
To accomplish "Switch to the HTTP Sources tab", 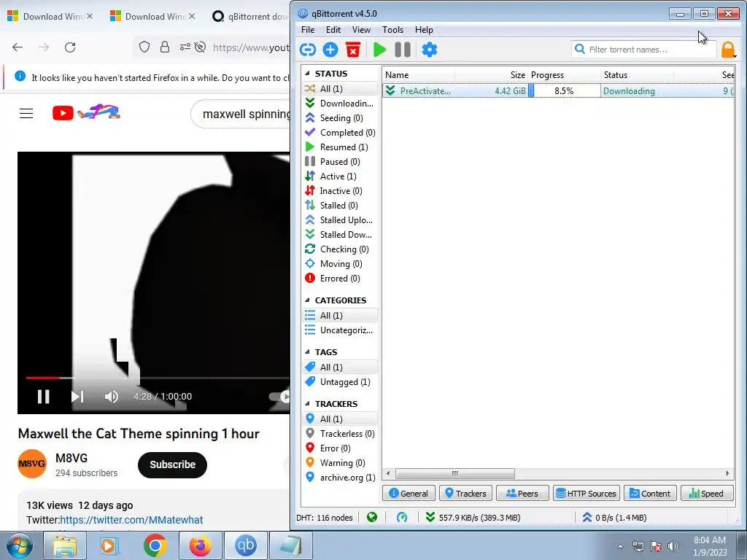I will point(586,494).
